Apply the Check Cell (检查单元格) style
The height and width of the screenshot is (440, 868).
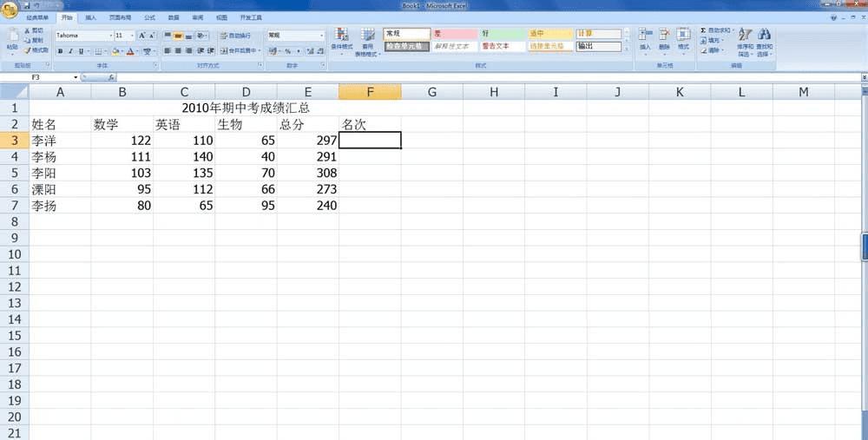coord(407,47)
